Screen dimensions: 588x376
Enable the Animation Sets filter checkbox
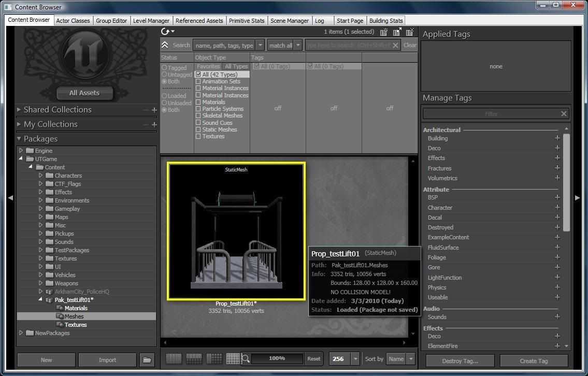click(x=198, y=81)
